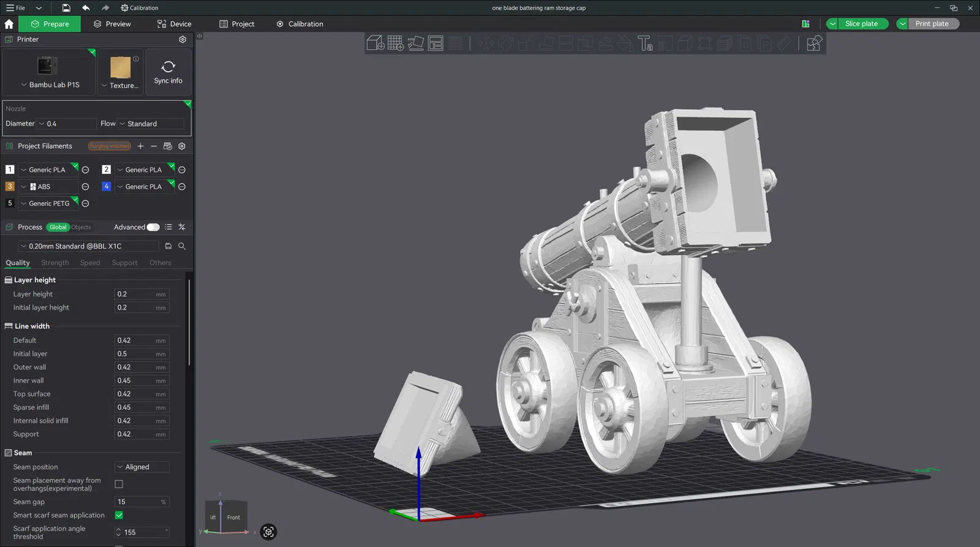Expand the 0.20mm Standard process preset dropdown
The width and height of the screenshot is (980, 547).
(x=88, y=246)
